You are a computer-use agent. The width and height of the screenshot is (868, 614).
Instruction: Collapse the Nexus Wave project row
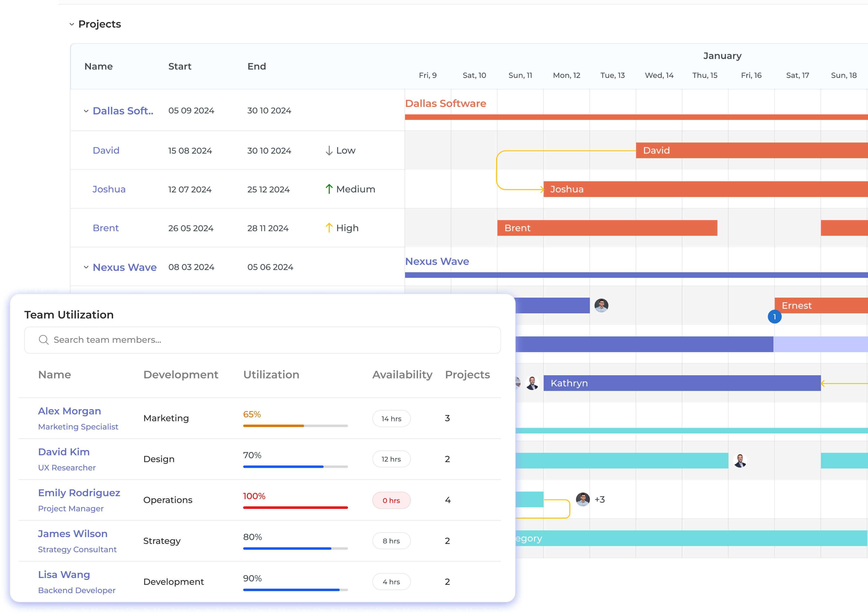pos(86,267)
